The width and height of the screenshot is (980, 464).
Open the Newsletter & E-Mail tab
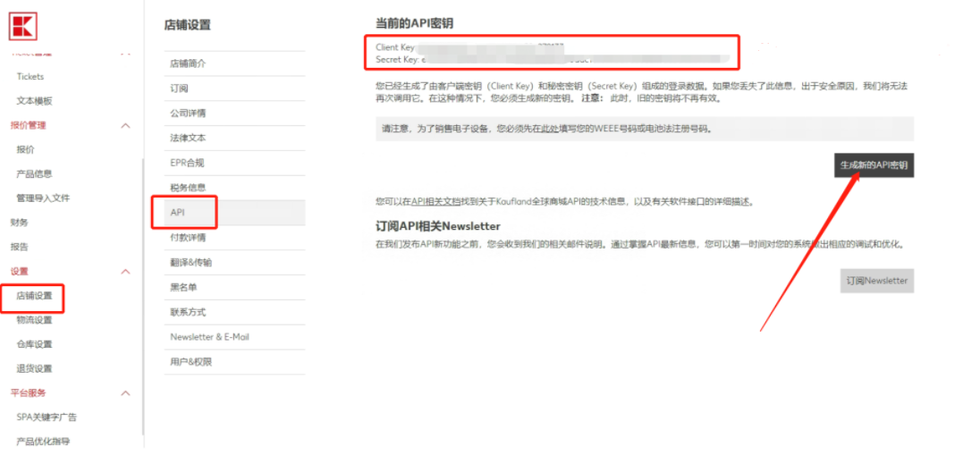click(209, 337)
